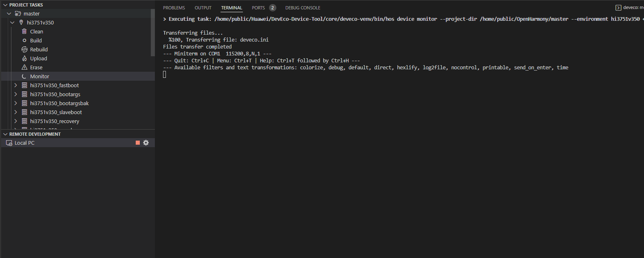Viewport: 644px width, 258px height.
Task: Open the OUTPUT tab
Action: [203, 8]
